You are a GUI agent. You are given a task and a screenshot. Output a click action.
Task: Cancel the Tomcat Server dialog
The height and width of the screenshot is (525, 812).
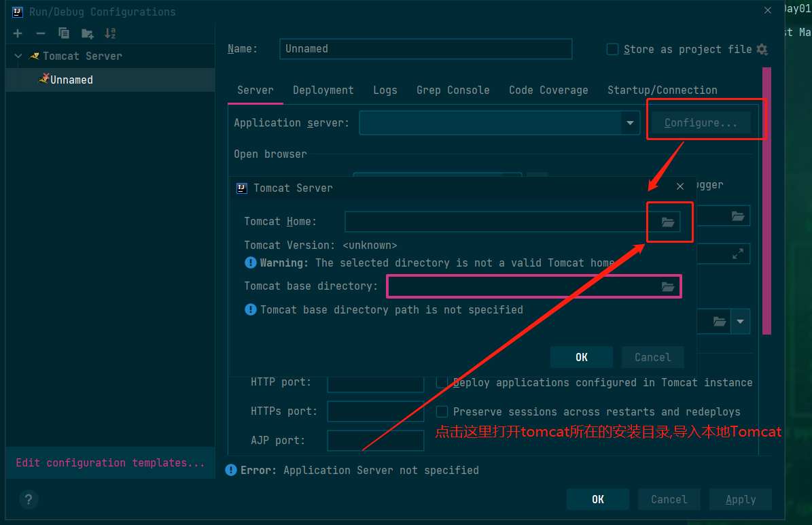[652, 357]
